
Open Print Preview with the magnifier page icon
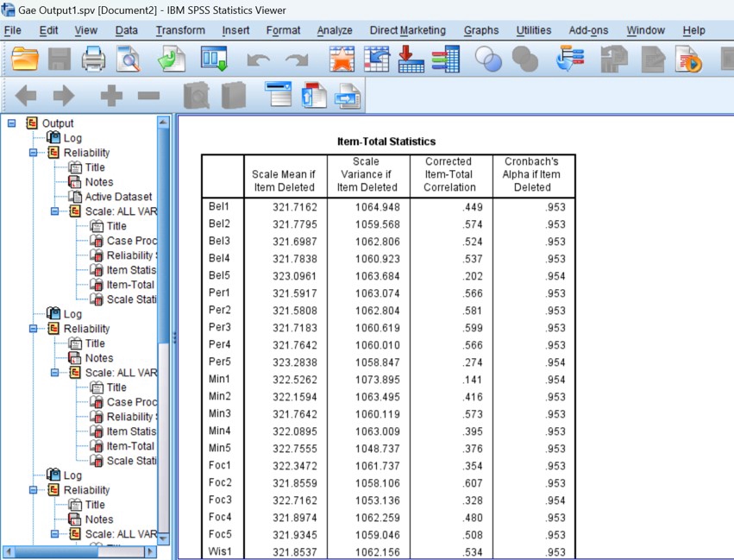(129, 59)
